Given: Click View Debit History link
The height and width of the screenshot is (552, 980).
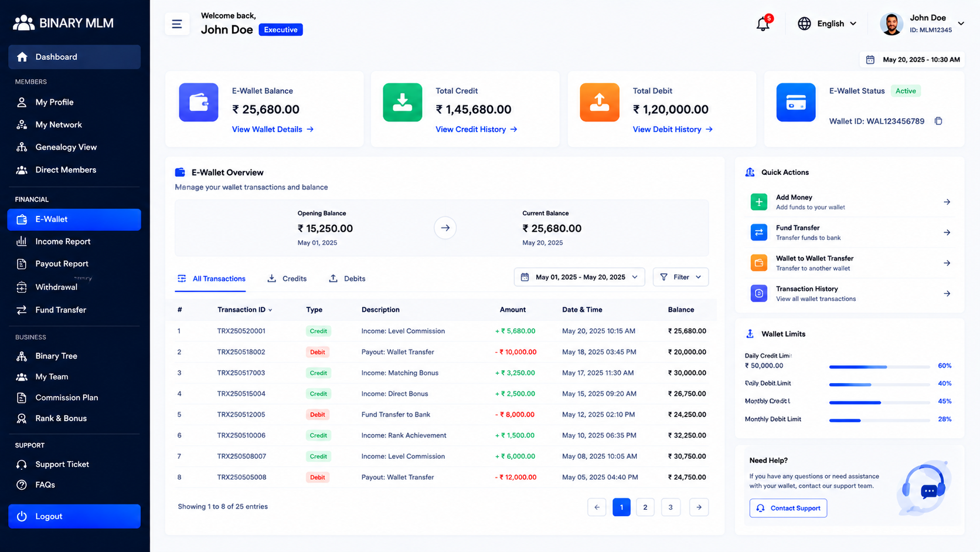Looking at the screenshot, I should (673, 129).
